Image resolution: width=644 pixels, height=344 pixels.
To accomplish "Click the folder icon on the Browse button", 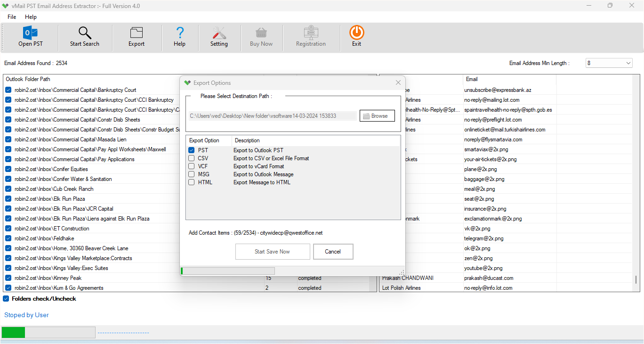I will (367, 116).
